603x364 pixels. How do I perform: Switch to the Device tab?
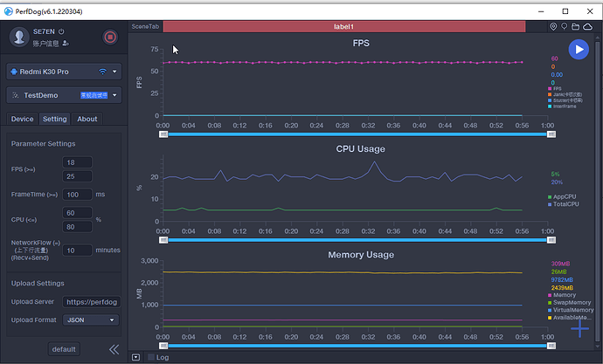(x=23, y=119)
